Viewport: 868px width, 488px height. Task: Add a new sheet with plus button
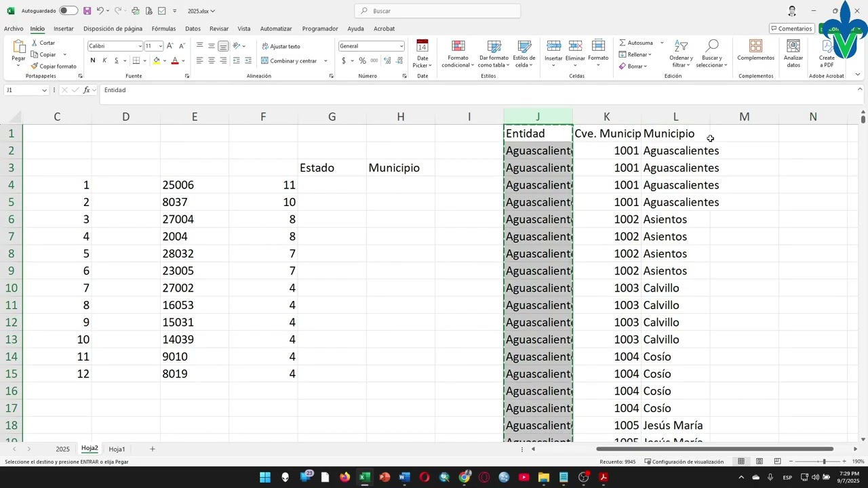tap(153, 449)
